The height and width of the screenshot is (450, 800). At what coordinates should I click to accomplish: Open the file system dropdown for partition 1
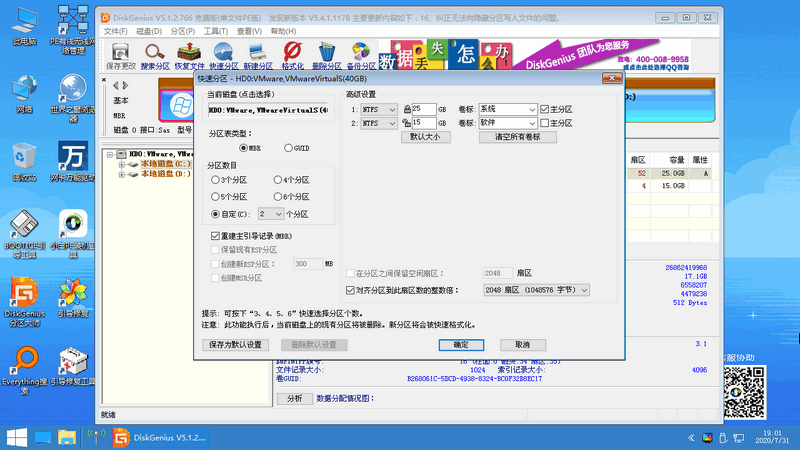(377, 108)
